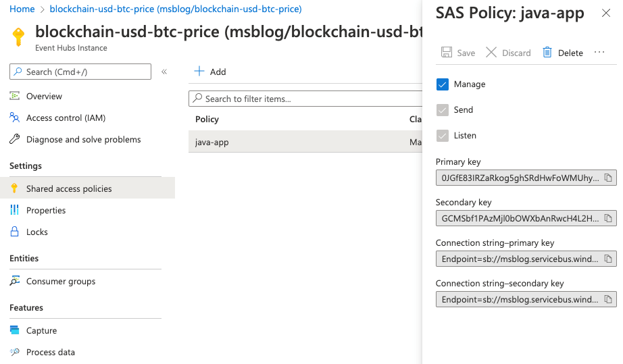Click the Locks padlock icon

coord(15,232)
